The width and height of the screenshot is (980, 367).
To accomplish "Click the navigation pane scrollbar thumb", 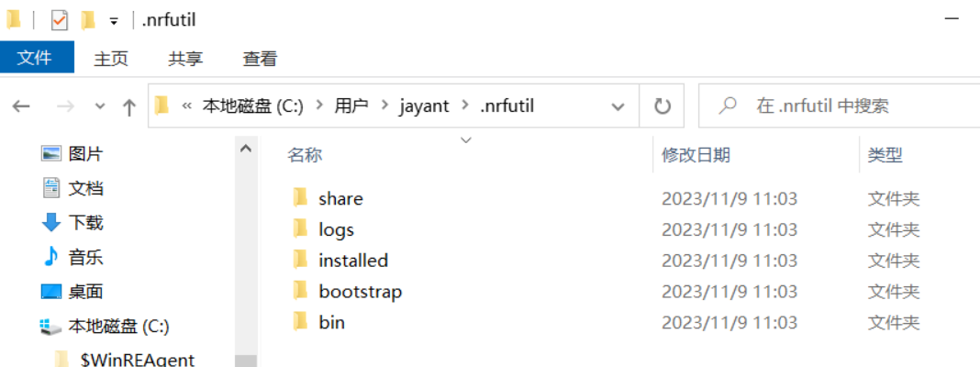I will 246,361.
